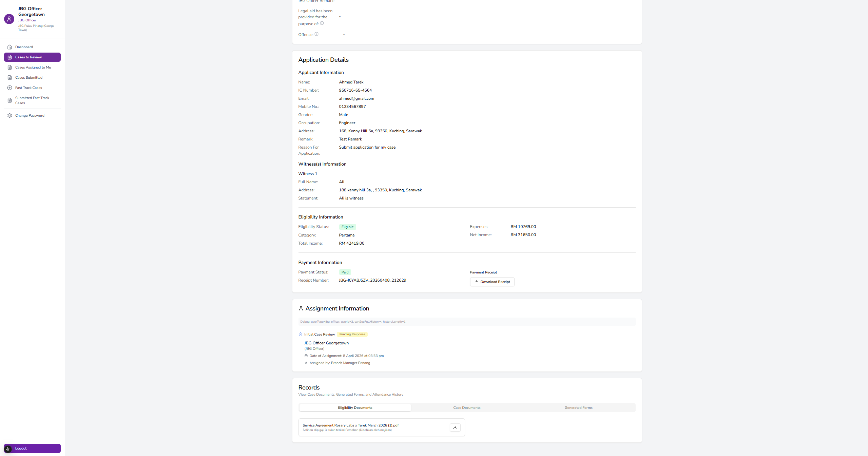Image resolution: width=868 pixels, height=456 pixels.
Task: Click the Cases Assigned to Me document icon
Action: tap(9, 68)
